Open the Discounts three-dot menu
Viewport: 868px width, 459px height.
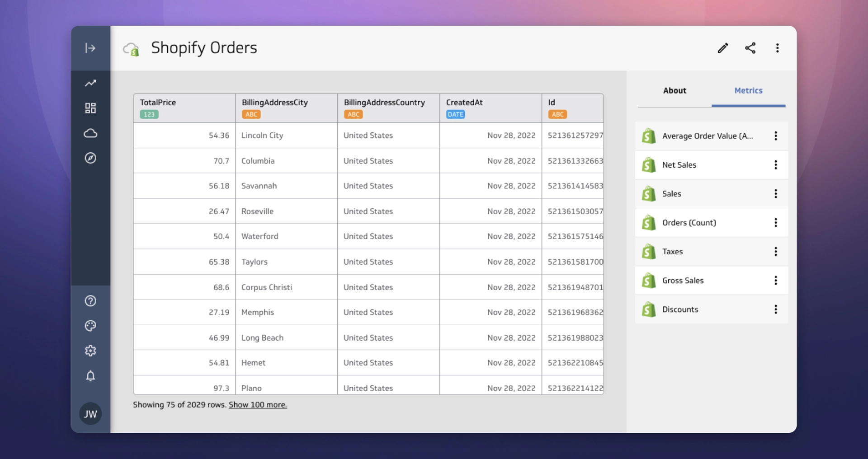tap(776, 309)
